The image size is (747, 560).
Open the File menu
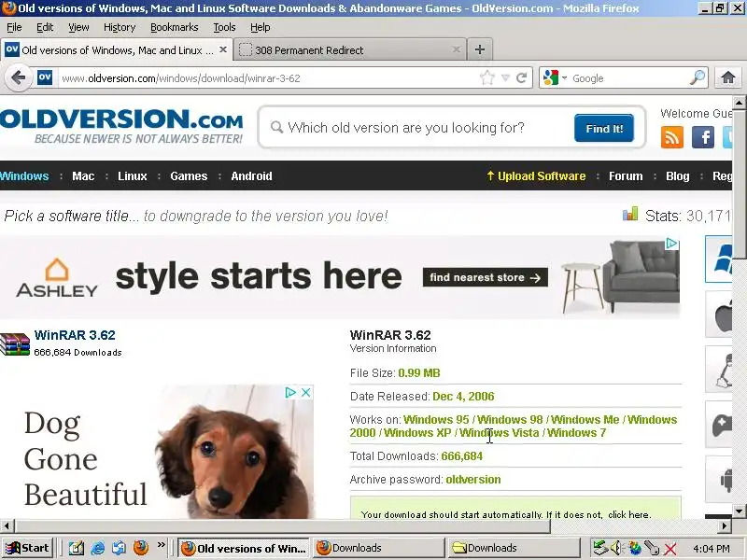(x=14, y=28)
